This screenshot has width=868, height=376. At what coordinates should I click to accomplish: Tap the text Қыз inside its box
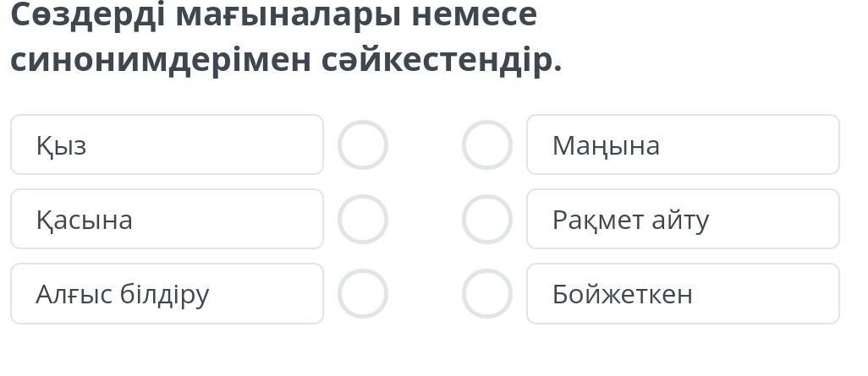pyautogui.click(x=61, y=146)
